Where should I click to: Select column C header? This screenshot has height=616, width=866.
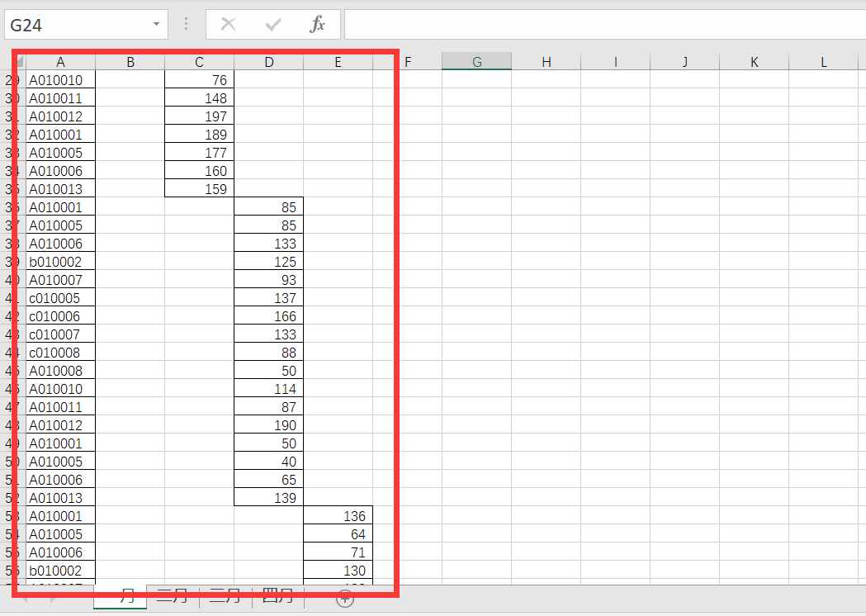[200, 62]
